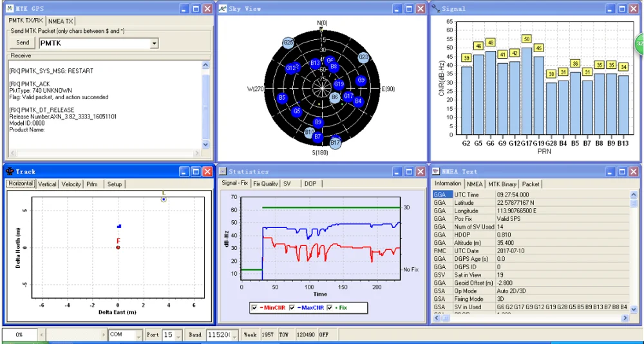The height and width of the screenshot is (344, 644).
Task: Open the Baud rate 115200 dropdown
Action: [236, 335]
